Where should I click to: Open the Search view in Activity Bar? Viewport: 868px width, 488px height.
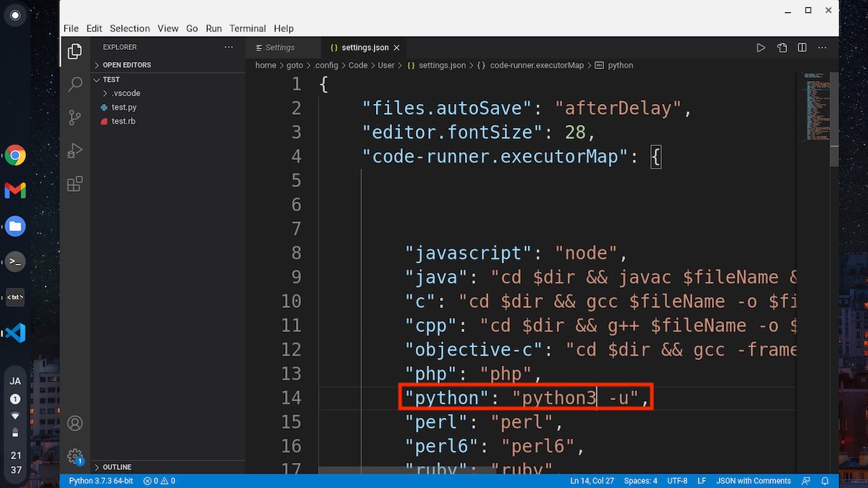click(75, 85)
